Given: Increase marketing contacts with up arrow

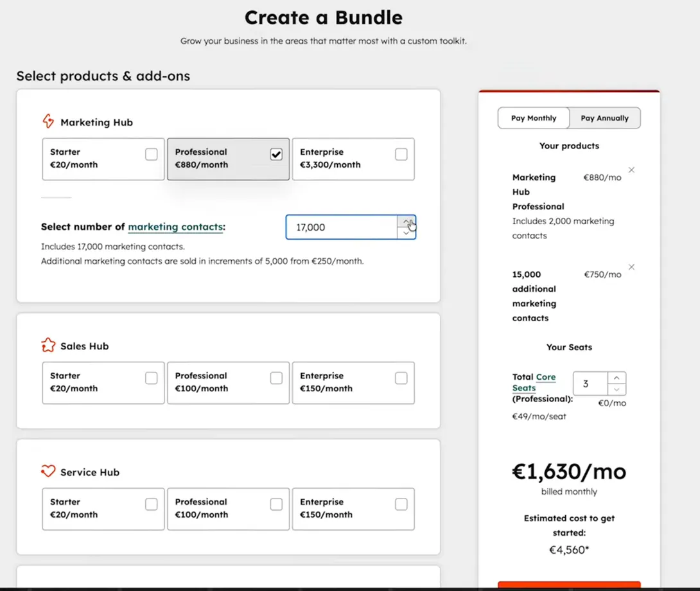Looking at the screenshot, I should 406,222.
